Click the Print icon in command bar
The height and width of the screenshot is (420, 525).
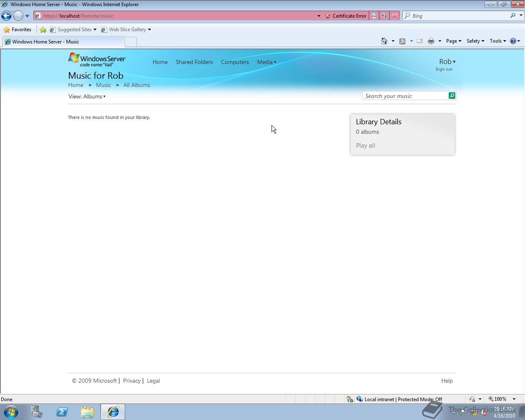point(431,41)
